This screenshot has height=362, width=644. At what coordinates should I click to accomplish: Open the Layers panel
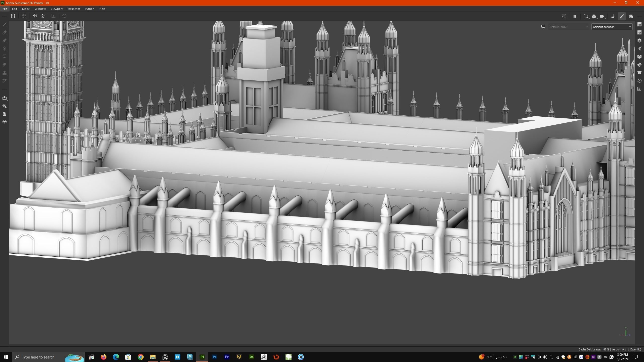pos(639,40)
